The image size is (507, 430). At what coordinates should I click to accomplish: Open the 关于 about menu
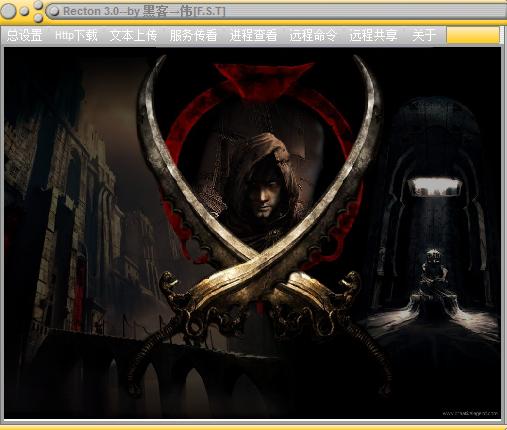(424, 35)
